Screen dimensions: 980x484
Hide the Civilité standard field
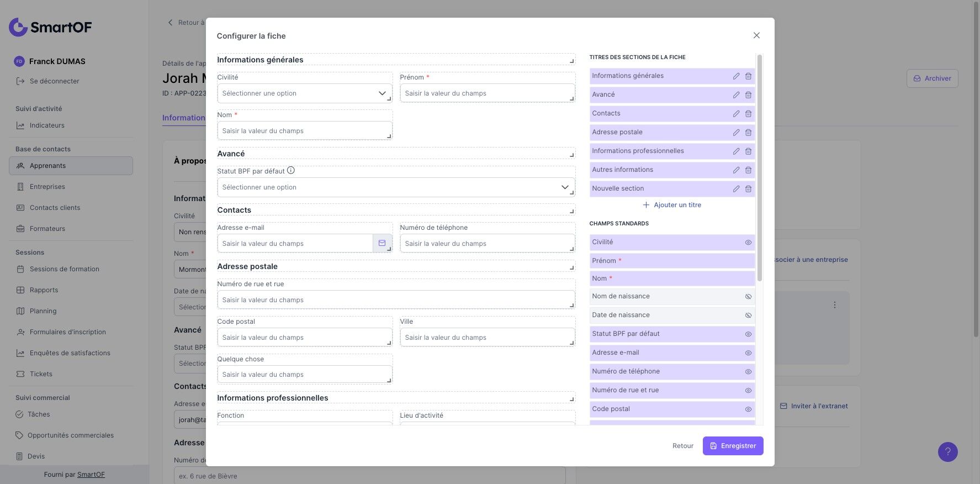pos(748,243)
